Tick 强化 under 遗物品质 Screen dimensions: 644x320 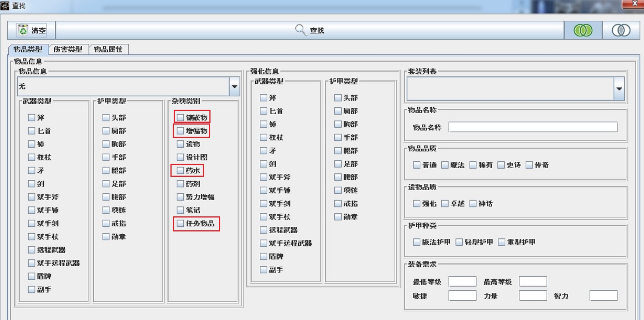pos(417,204)
